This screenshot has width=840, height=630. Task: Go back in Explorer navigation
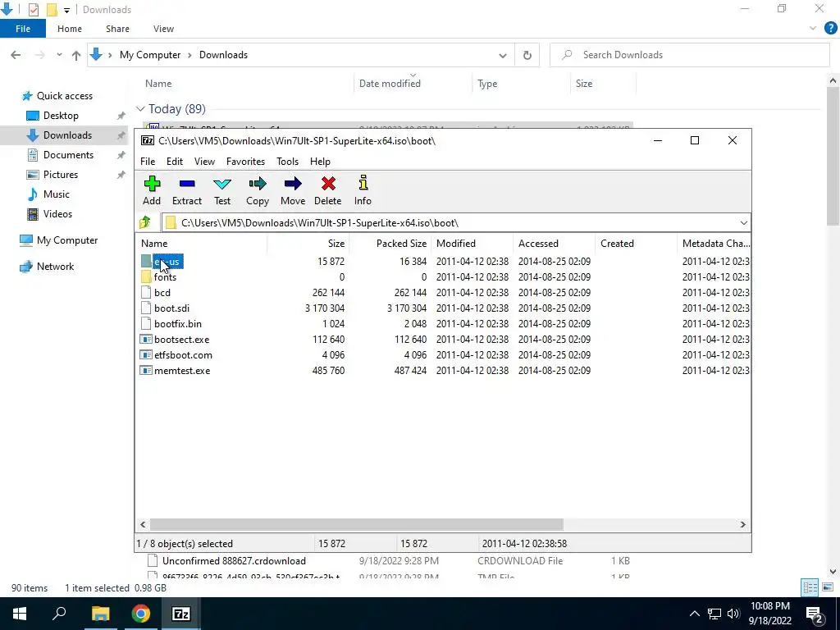16,55
